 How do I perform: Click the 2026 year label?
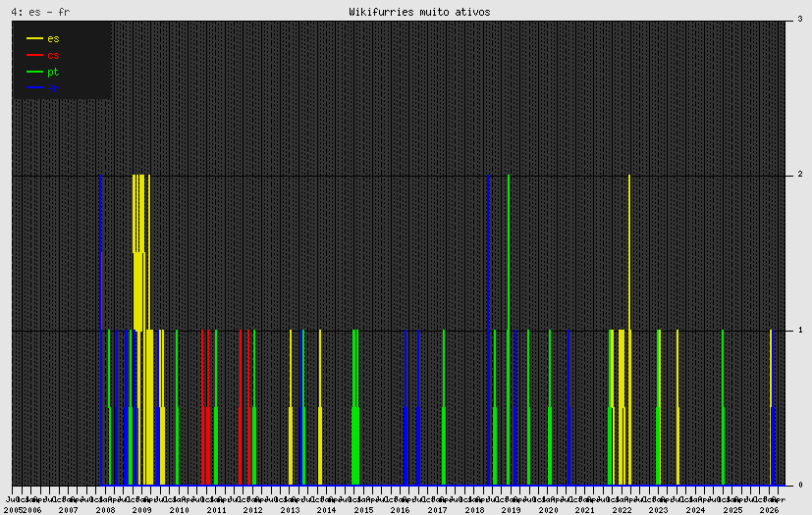click(769, 510)
